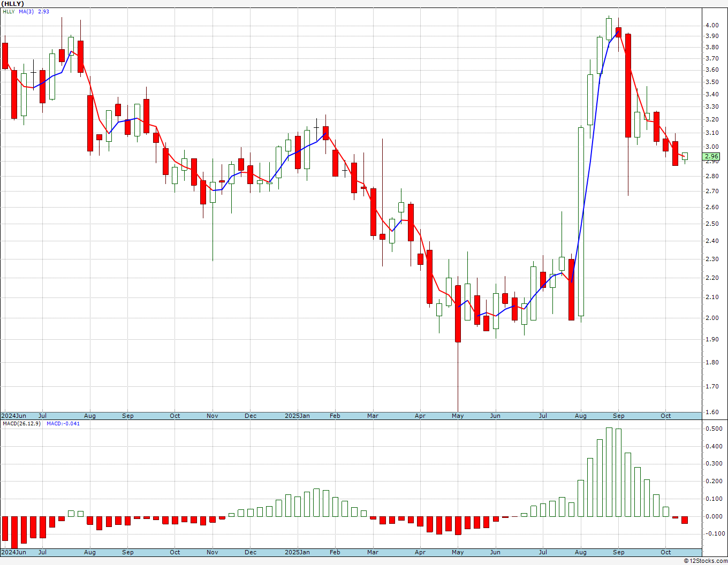Select the MACD:-0.041 value label
The width and height of the screenshot is (728, 565).
point(63,423)
